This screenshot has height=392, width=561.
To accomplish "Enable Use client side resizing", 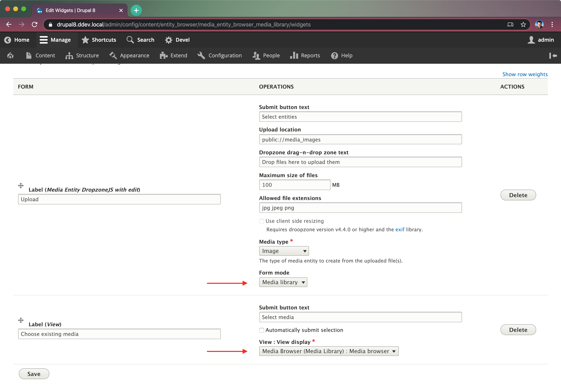I will [261, 221].
